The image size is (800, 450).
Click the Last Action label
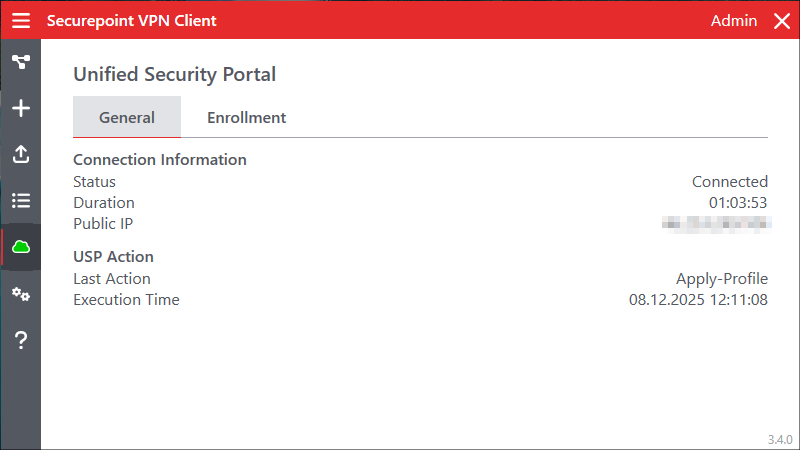(x=112, y=279)
